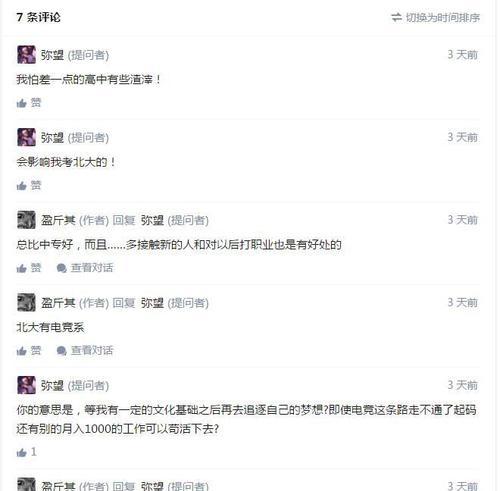
Task: Open author name 盈斤其 on 总比中专好 reply
Action: pyautogui.click(x=58, y=220)
